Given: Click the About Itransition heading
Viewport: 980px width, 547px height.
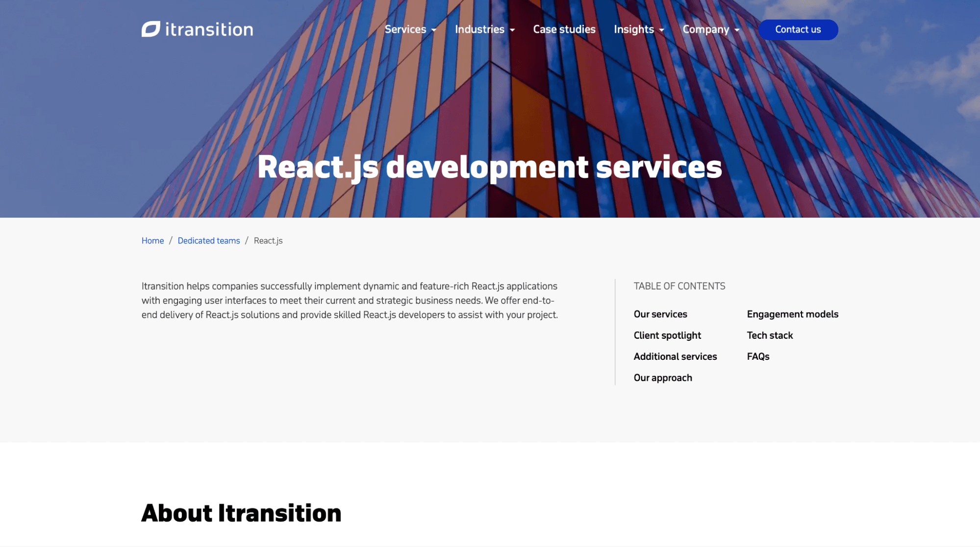Looking at the screenshot, I should [241, 513].
